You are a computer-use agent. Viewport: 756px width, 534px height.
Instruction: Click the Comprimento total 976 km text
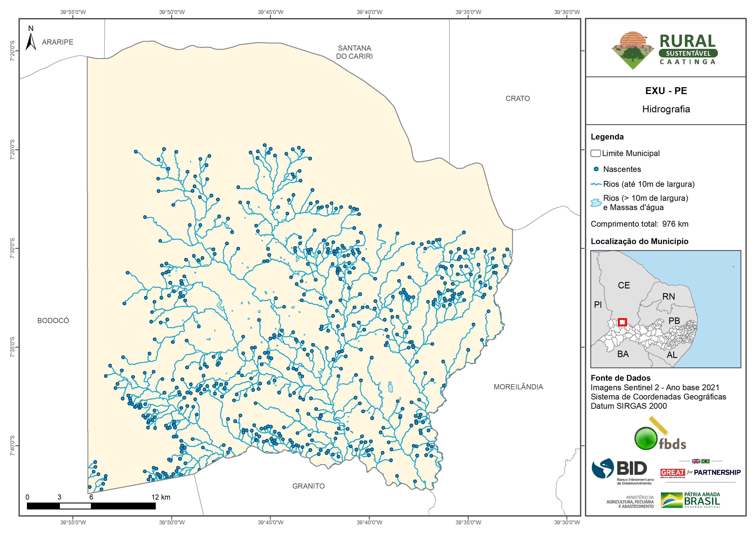click(x=639, y=224)
